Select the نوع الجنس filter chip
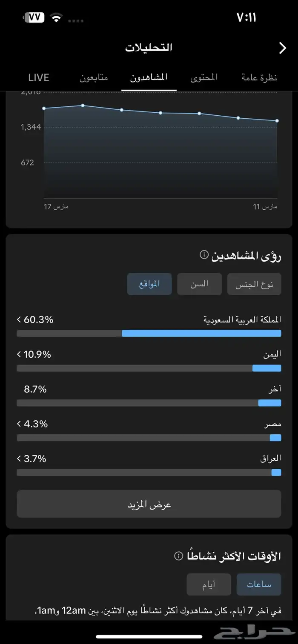Screen dimensions: 298x644 254,284
